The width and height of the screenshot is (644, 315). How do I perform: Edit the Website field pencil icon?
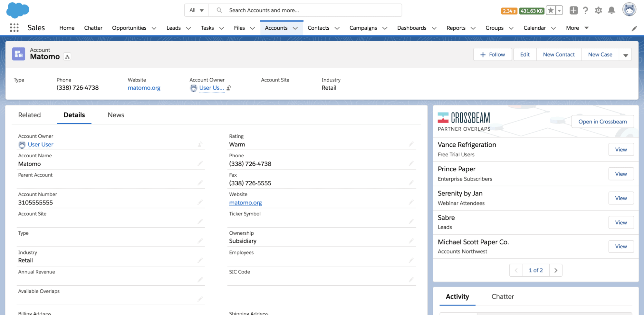click(x=411, y=202)
